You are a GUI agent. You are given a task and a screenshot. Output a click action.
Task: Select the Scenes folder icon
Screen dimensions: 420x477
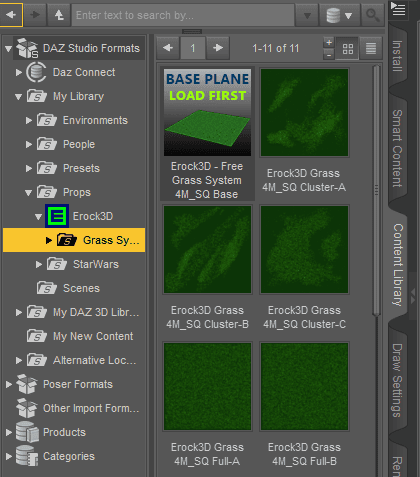point(47,288)
